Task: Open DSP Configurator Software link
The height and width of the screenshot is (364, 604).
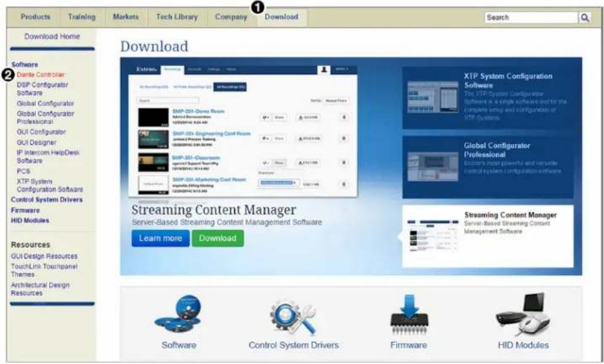Action: (42, 89)
